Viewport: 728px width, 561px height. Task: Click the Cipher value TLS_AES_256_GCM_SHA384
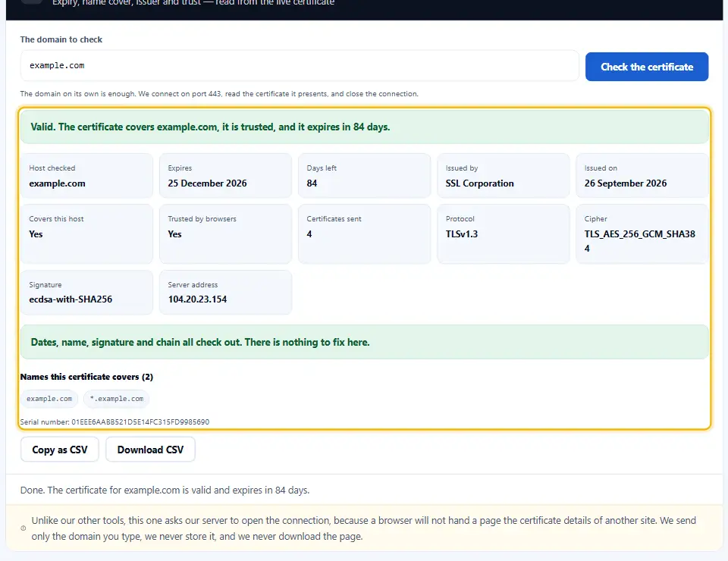[x=640, y=241]
